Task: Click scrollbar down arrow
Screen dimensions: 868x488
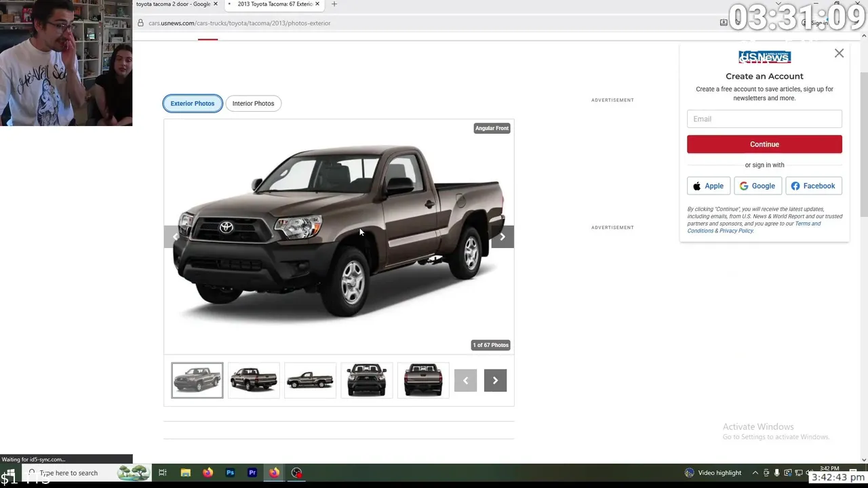Action: 863,460
